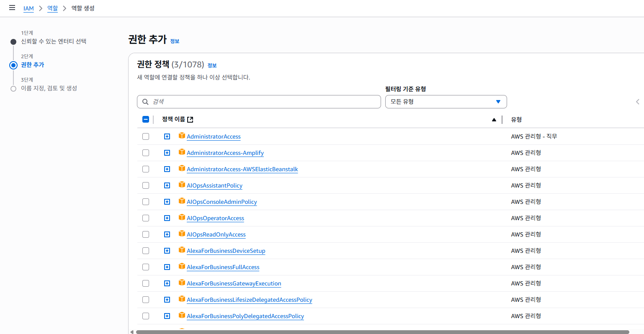
Task: Open the AIOpsConsoleAdminPolicy link
Action: tap(222, 202)
